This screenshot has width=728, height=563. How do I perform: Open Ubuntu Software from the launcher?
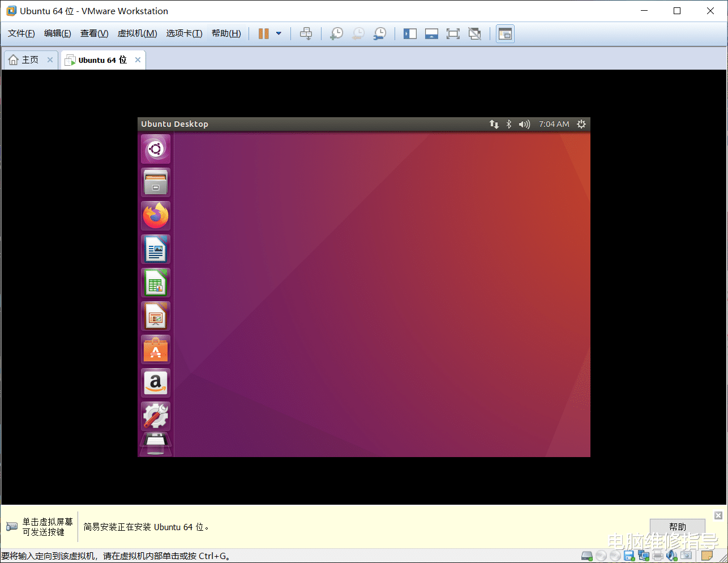pyautogui.click(x=156, y=349)
